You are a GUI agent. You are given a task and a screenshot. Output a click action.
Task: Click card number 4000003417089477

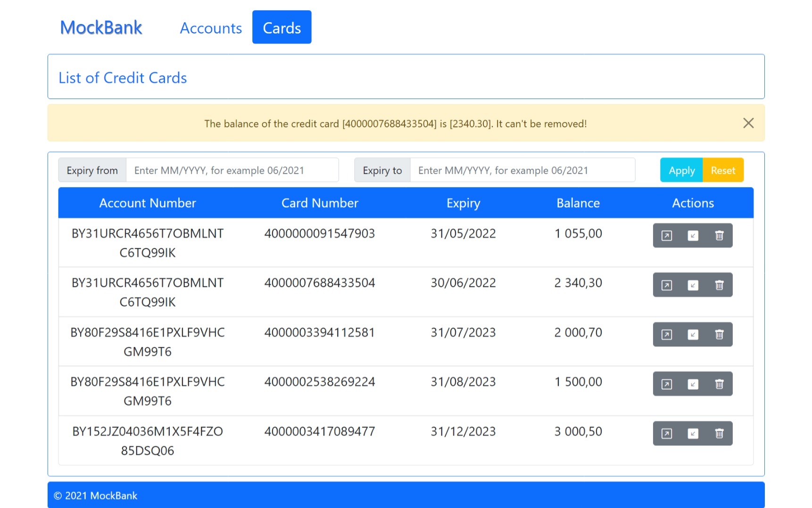pyautogui.click(x=320, y=431)
